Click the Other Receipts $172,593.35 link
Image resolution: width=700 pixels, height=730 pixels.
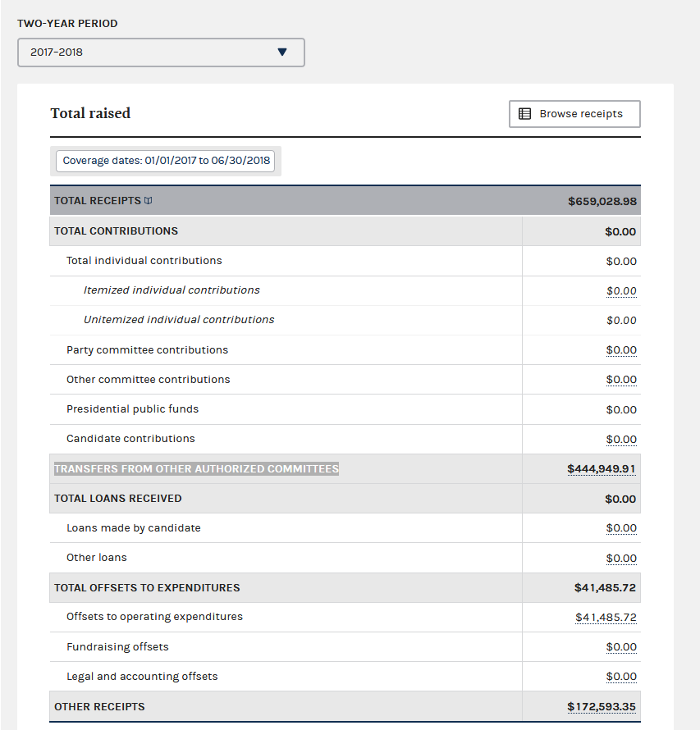pyautogui.click(x=602, y=707)
